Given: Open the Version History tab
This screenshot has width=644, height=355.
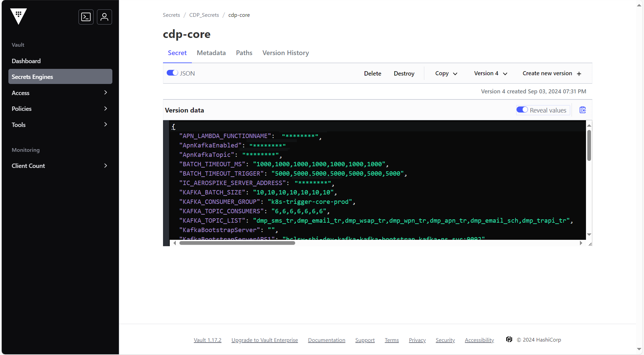Looking at the screenshot, I should [x=285, y=53].
